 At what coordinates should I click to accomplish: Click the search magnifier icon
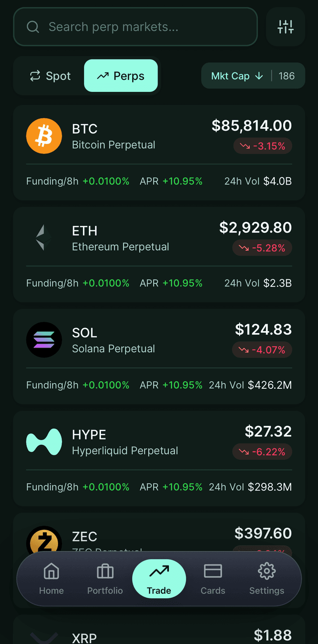tap(32, 27)
